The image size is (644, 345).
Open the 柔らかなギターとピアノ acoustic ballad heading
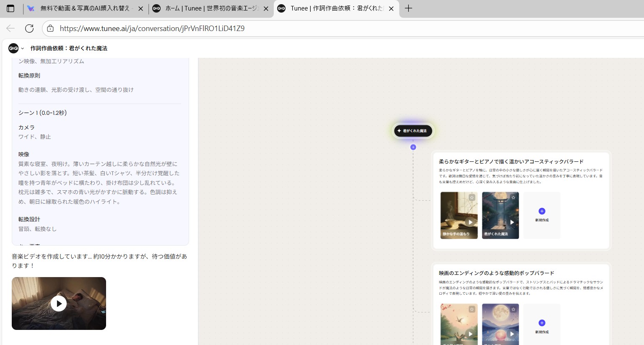point(511,161)
